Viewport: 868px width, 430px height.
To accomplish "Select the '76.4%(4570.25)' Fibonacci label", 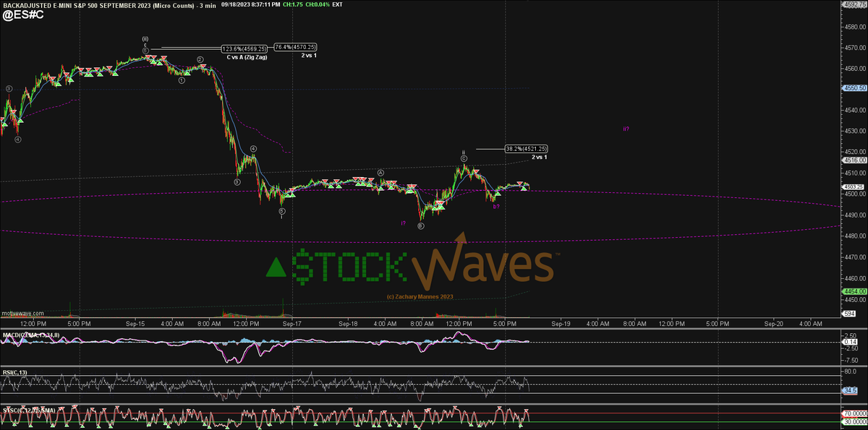I will pyautogui.click(x=296, y=47).
